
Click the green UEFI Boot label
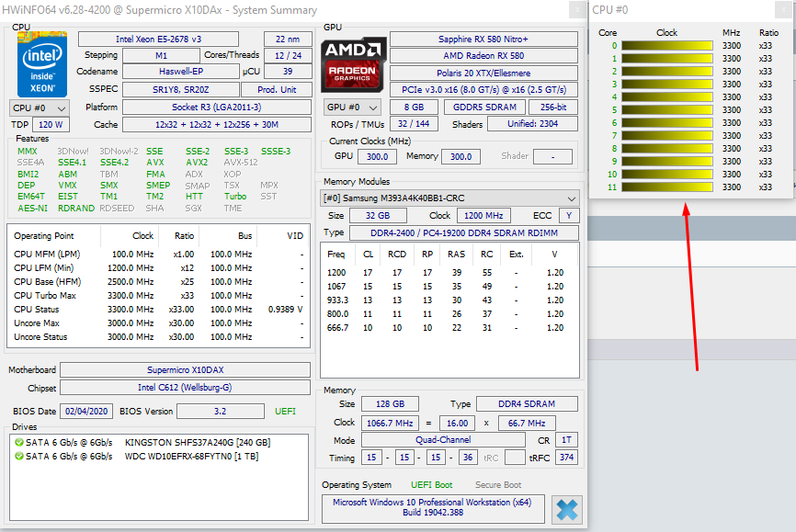click(431, 485)
